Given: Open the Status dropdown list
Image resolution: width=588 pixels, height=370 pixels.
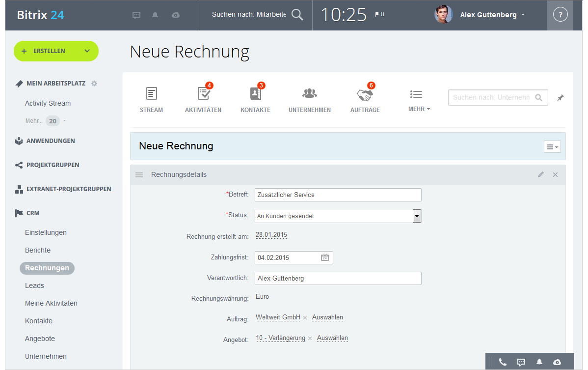Looking at the screenshot, I should click(417, 216).
